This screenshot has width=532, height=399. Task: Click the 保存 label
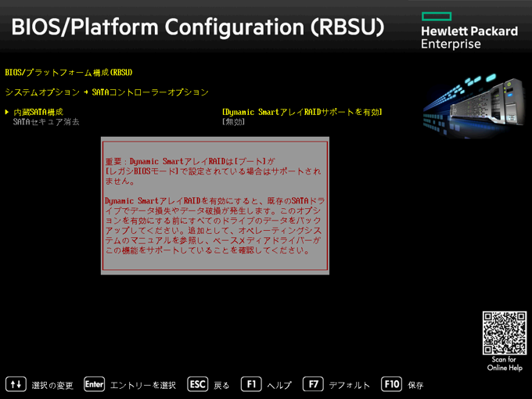[415, 386]
